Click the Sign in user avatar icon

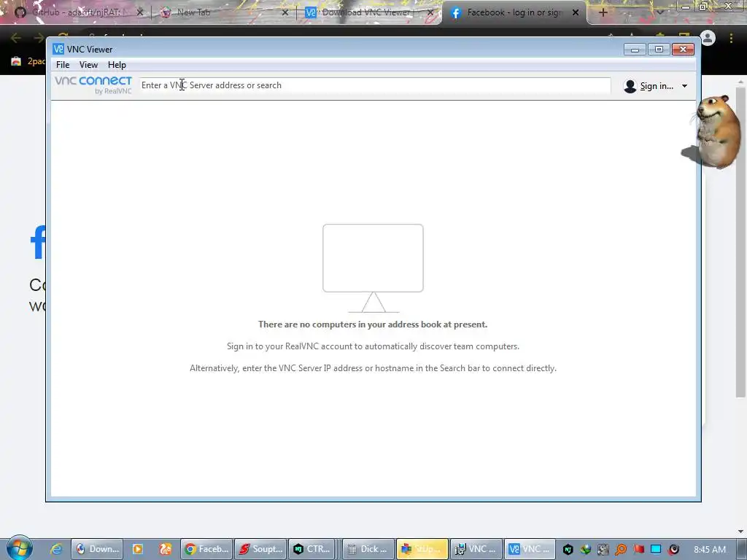(x=630, y=86)
